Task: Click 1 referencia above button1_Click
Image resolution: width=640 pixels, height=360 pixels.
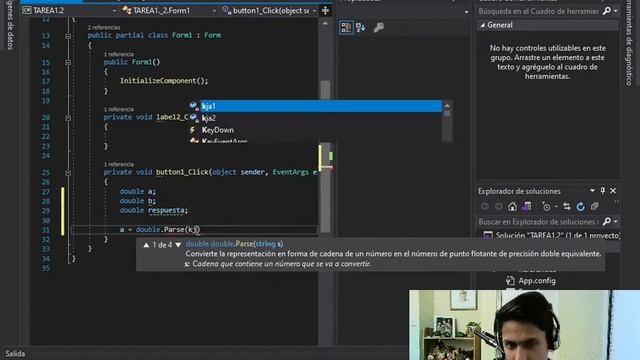Action: tap(118, 164)
